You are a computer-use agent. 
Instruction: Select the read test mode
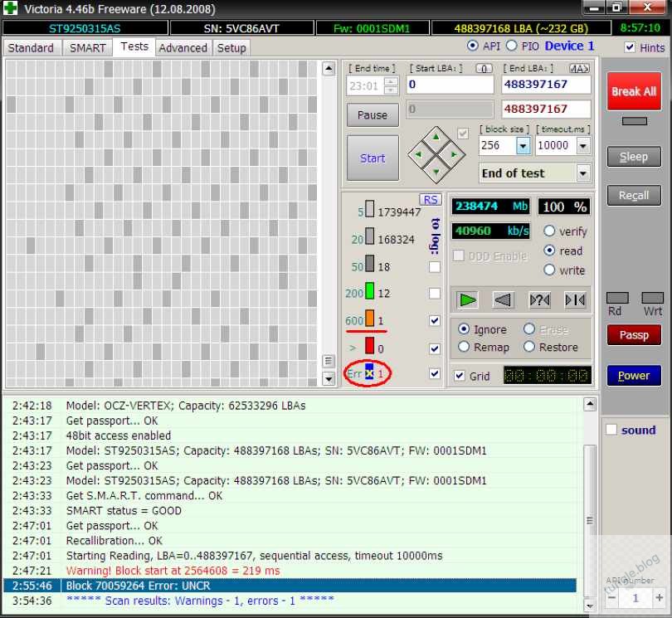(549, 251)
